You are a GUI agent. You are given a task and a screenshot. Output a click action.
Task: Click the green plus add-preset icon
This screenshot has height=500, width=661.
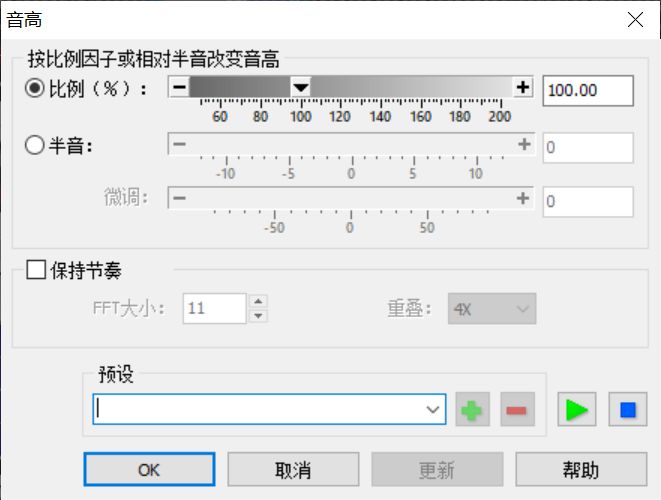pos(472,409)
